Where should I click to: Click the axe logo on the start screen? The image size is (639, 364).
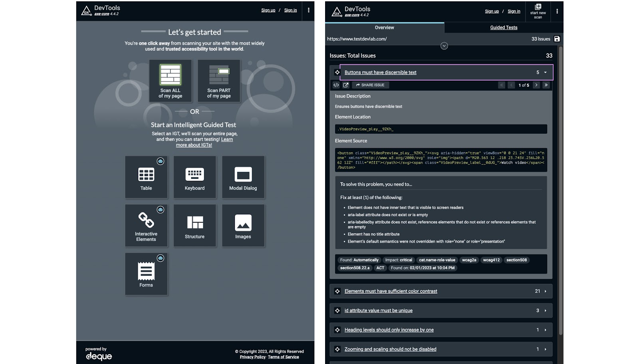(86, 11)
